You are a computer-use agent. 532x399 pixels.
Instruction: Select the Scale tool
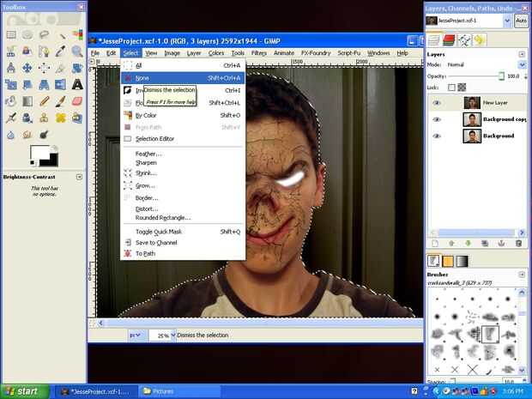11,84
